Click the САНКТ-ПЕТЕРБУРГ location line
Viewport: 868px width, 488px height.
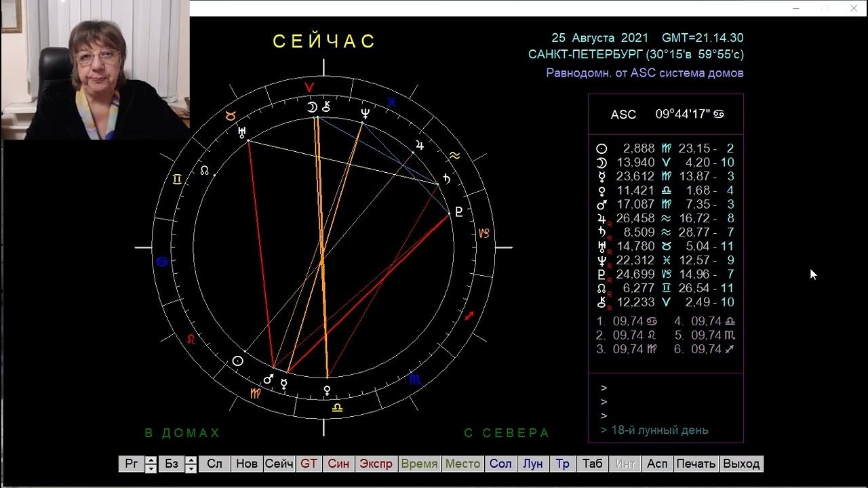(x=636, y=55)
